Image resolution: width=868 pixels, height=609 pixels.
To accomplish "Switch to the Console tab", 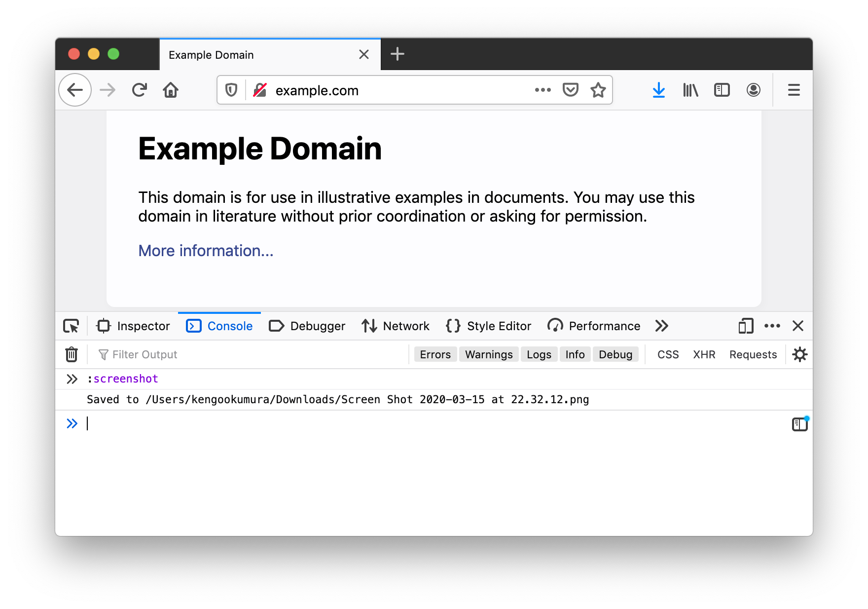I will [x=219, y=326].
